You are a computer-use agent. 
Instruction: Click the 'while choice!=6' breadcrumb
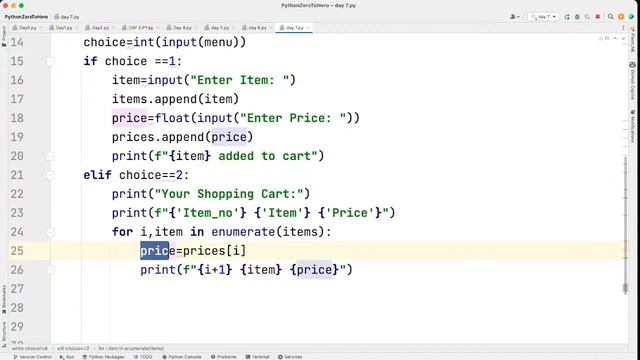pos(29,349)
